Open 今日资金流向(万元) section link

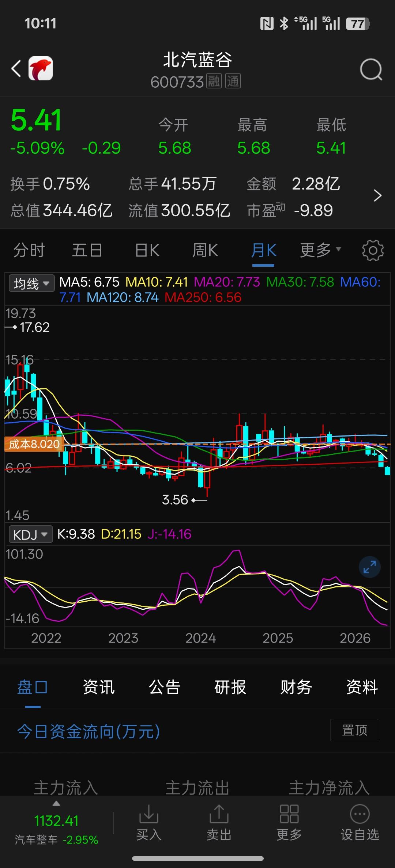coord(89,731)
